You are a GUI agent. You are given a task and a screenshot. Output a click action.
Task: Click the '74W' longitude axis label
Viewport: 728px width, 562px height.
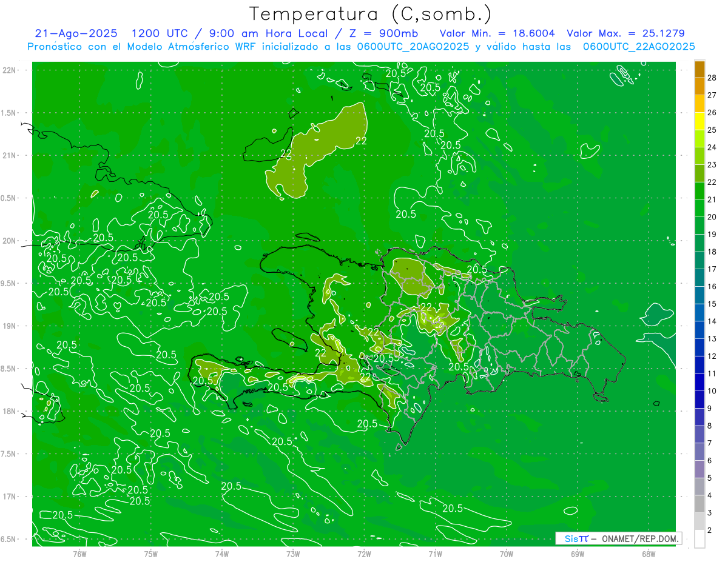tap(222, 554)
